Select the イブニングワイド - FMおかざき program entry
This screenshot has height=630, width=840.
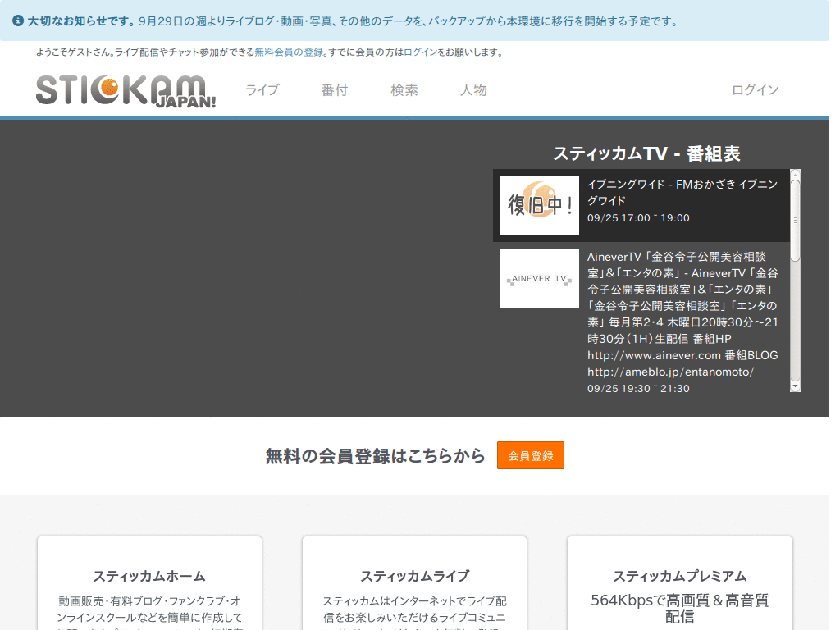641,205
